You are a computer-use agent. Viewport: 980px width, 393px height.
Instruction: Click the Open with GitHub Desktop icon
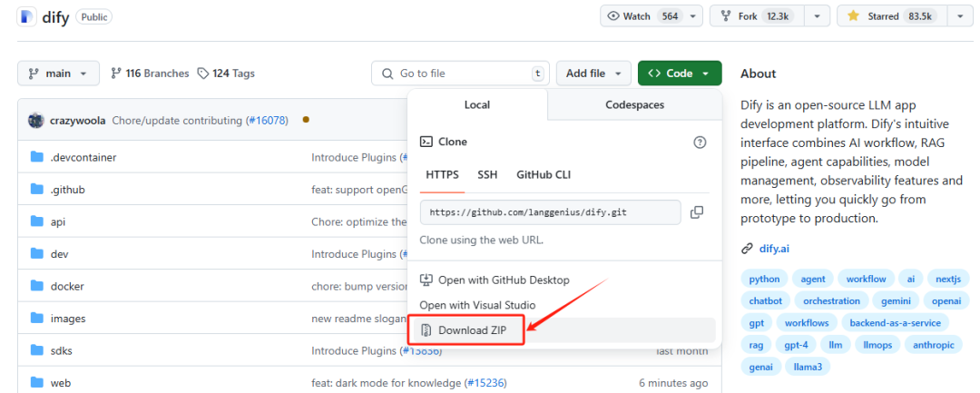click(426, 280)
